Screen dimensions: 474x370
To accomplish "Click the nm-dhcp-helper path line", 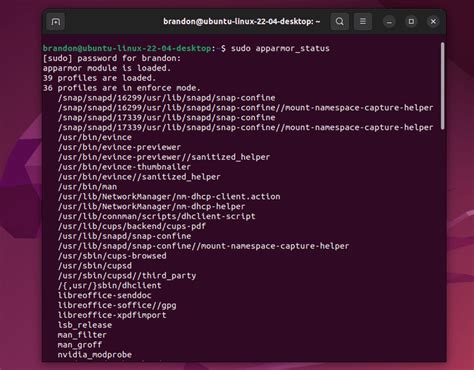I will [x=152, y=207].
